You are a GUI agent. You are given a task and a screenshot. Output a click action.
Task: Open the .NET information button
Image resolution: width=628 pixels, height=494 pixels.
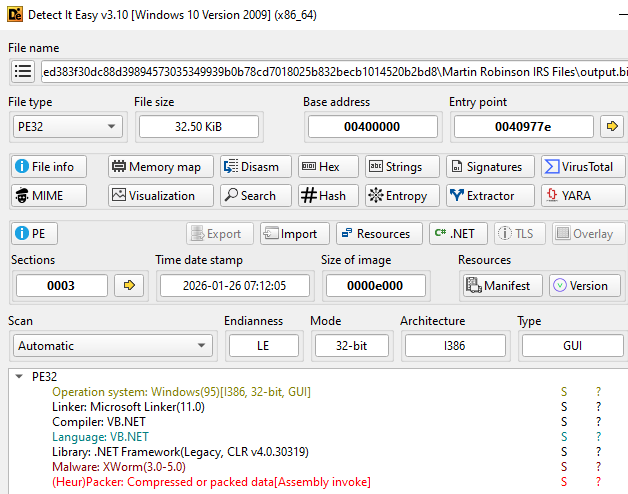point(458,233)
